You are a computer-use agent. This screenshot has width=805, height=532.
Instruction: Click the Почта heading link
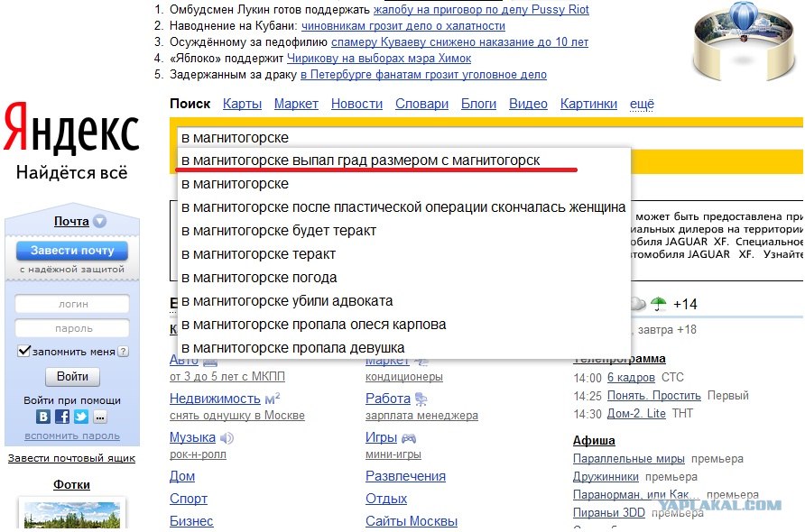[71, 221]
